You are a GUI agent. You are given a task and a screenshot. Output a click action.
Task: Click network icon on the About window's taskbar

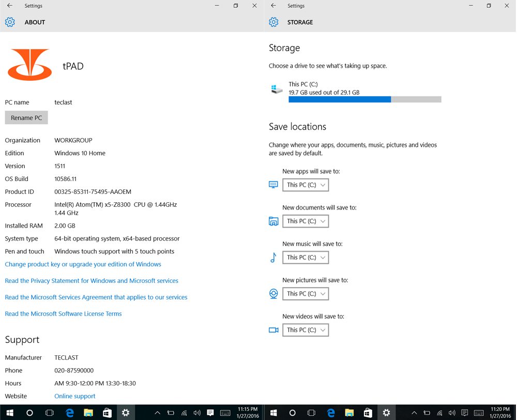185,413
